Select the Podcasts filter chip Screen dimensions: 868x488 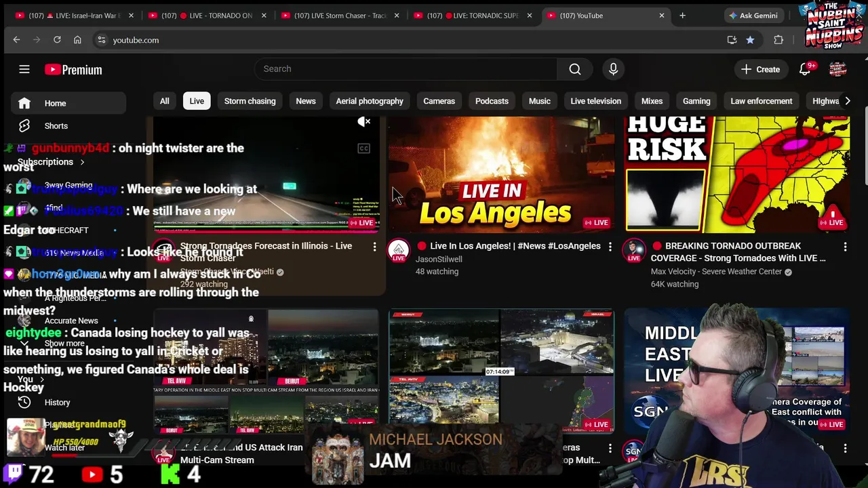point(492,101)
